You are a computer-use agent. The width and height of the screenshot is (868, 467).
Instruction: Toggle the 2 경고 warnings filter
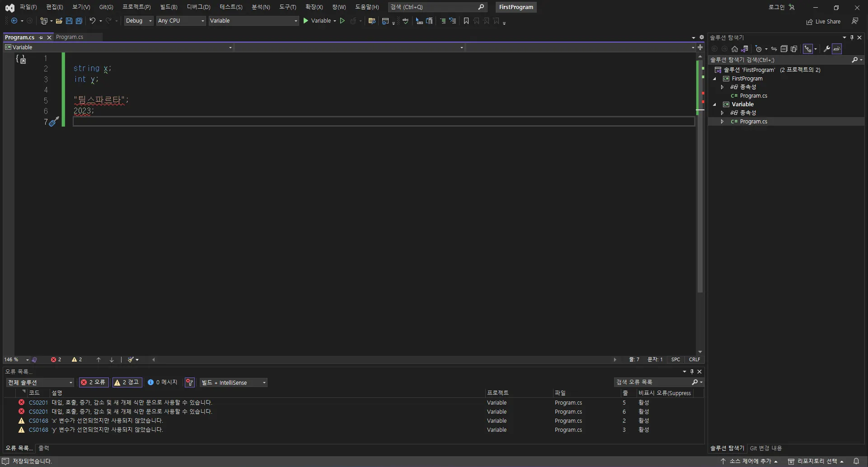[x=127, y=382]
